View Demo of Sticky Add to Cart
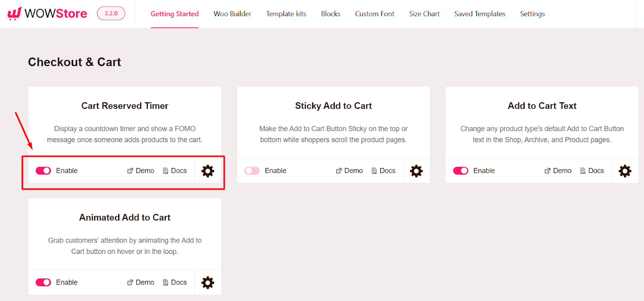 [x=353, y=170]
